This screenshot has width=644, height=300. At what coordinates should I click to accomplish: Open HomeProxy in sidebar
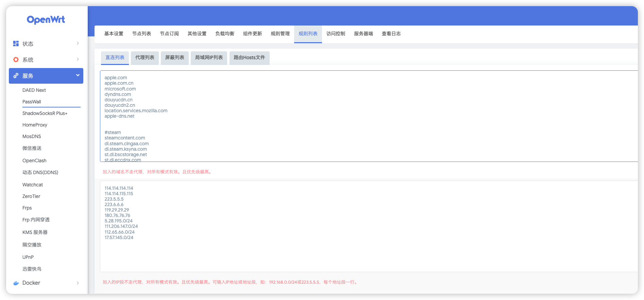pos(35,125)
